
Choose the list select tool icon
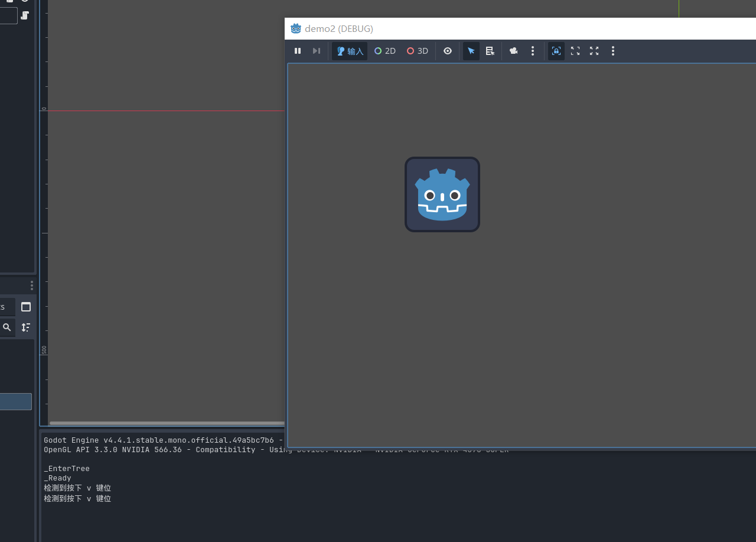490,51
